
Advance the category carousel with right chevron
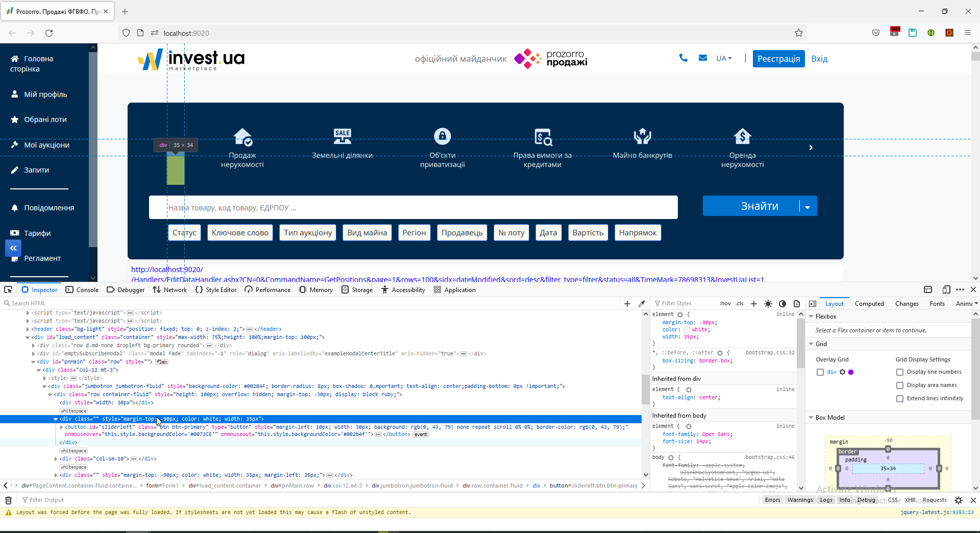[x=811, y=148]
